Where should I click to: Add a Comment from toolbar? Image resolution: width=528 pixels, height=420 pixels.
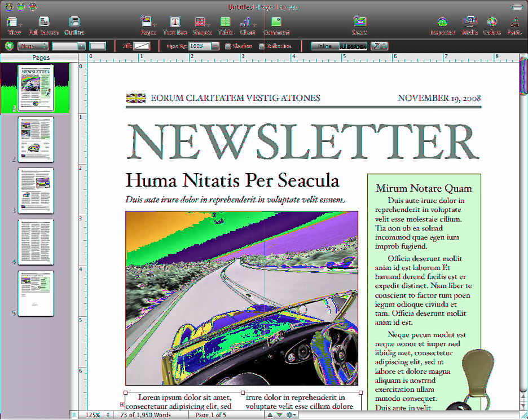[x=276, y=25]
